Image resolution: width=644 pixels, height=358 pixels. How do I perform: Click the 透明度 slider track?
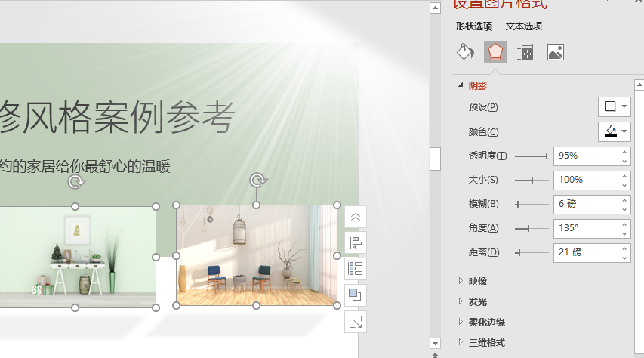pyautogui.click(x=532, y=156)
